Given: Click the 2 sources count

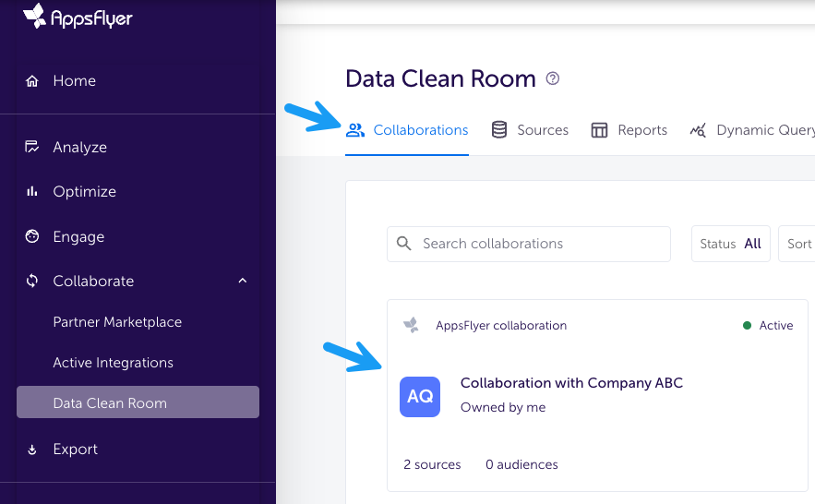Looking at the screenshot, I should point(433,464).
